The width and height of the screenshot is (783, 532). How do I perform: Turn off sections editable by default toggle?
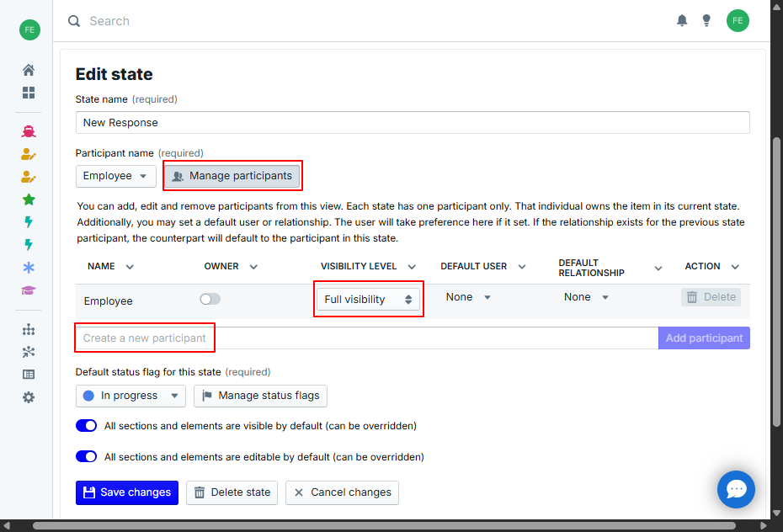pos(87,457)
